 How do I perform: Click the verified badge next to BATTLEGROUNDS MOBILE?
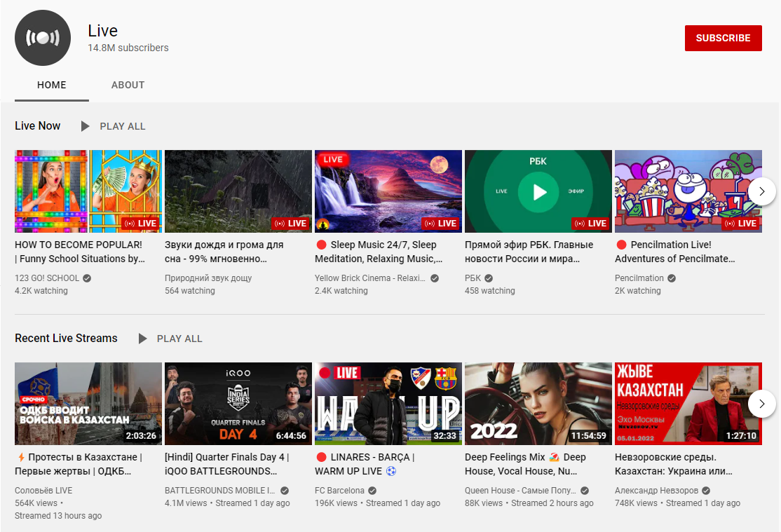coord(285,490)
